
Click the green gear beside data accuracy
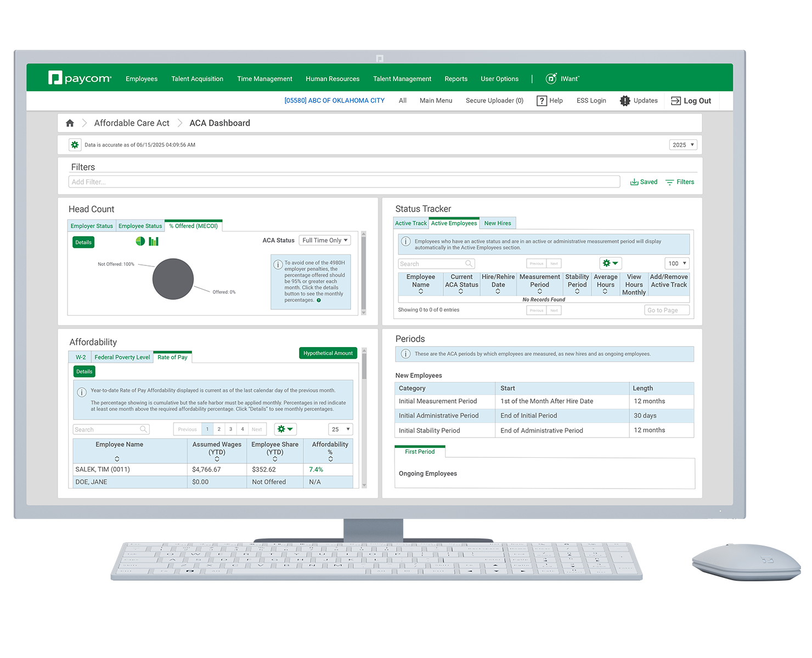75,145
